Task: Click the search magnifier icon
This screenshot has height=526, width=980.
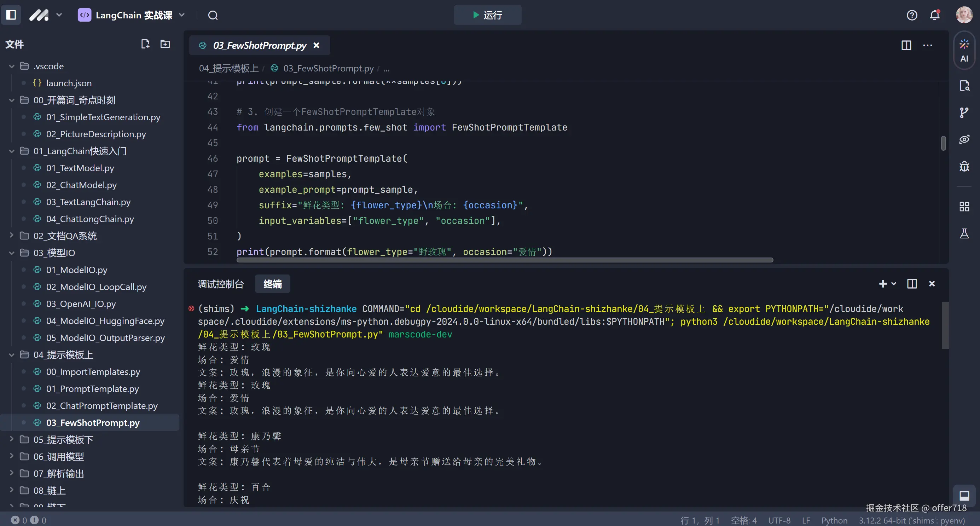Action: coord(213,15)
